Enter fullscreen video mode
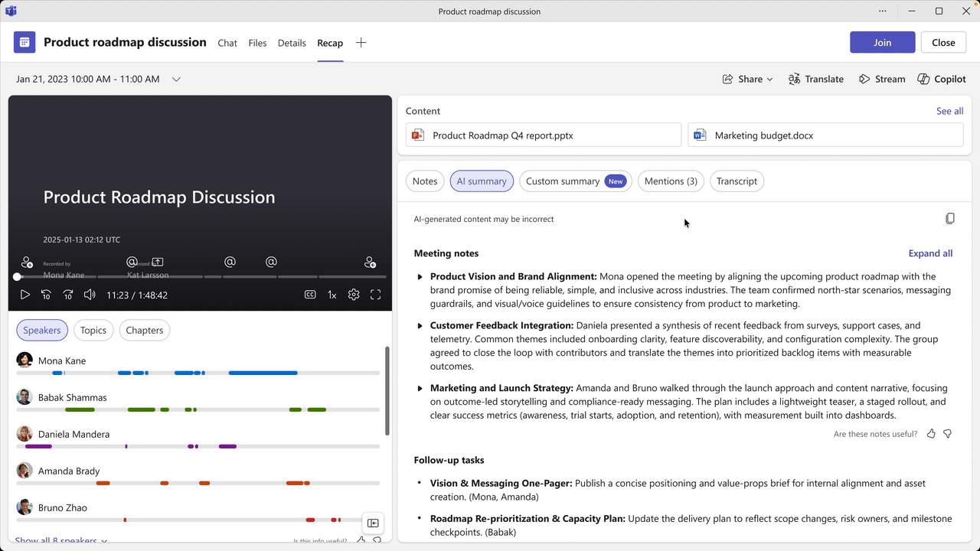Viewport: 980px width, 551px height. pyautogui.click(x=376, y=295)
